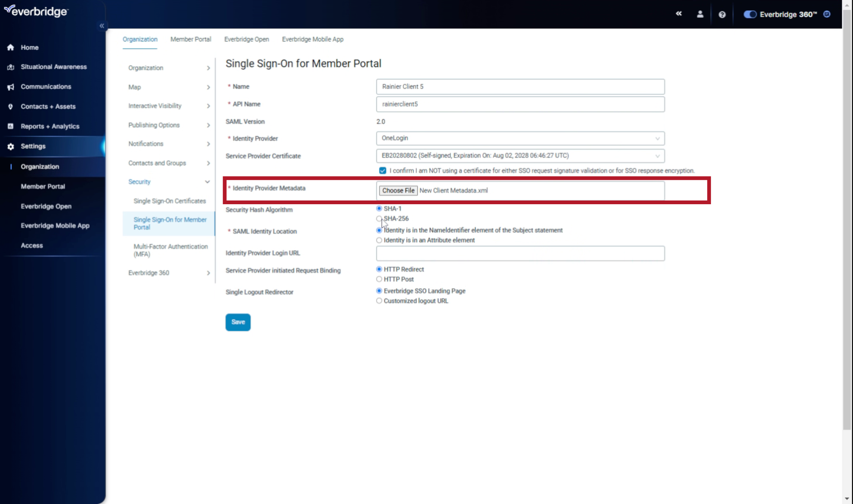853x504 pixels.
Task: Uncheck the certificate confirmation checkbox
Action: [383, 171]
